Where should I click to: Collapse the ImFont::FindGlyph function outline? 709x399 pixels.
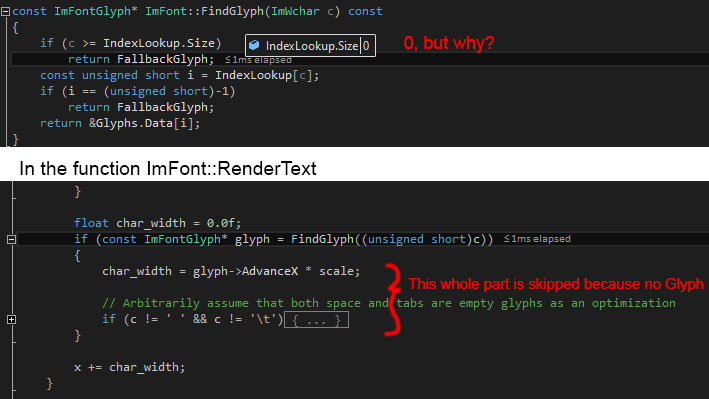click(x=5, y=12)
